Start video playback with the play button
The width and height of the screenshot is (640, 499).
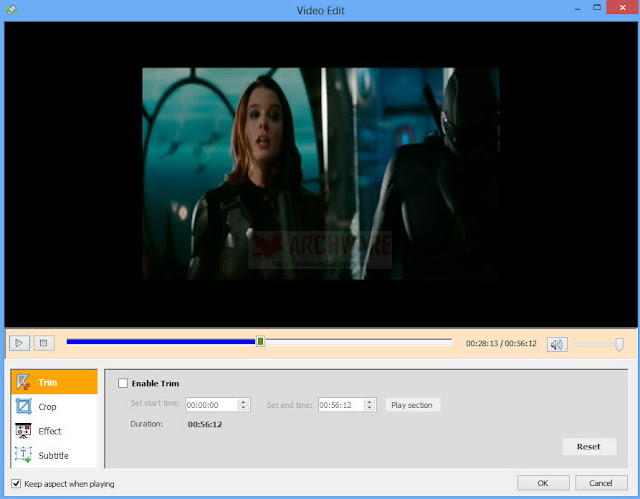[19, 343]
